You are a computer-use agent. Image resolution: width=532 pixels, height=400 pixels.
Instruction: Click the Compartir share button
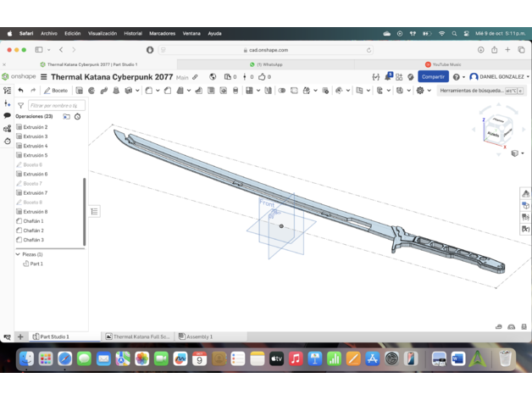point(433,77)
